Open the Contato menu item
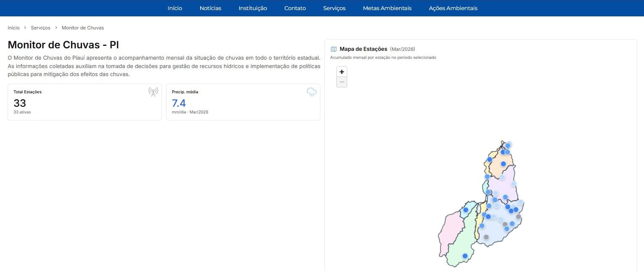The height and width of the screenshot is (271, 644). point(295,8)
